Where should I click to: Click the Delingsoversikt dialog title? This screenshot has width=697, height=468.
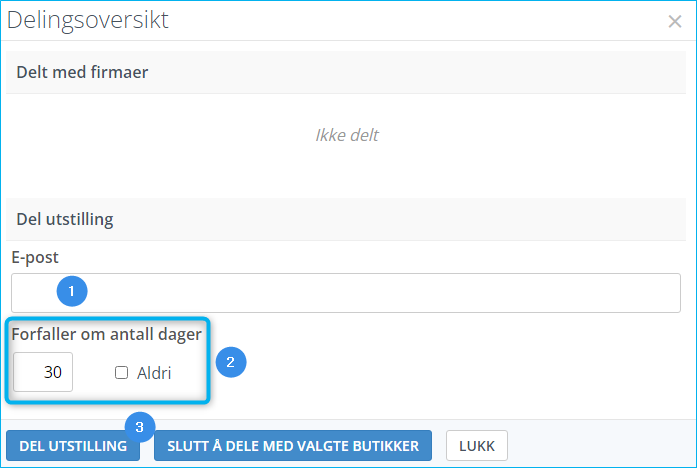(x=88, y=20)
